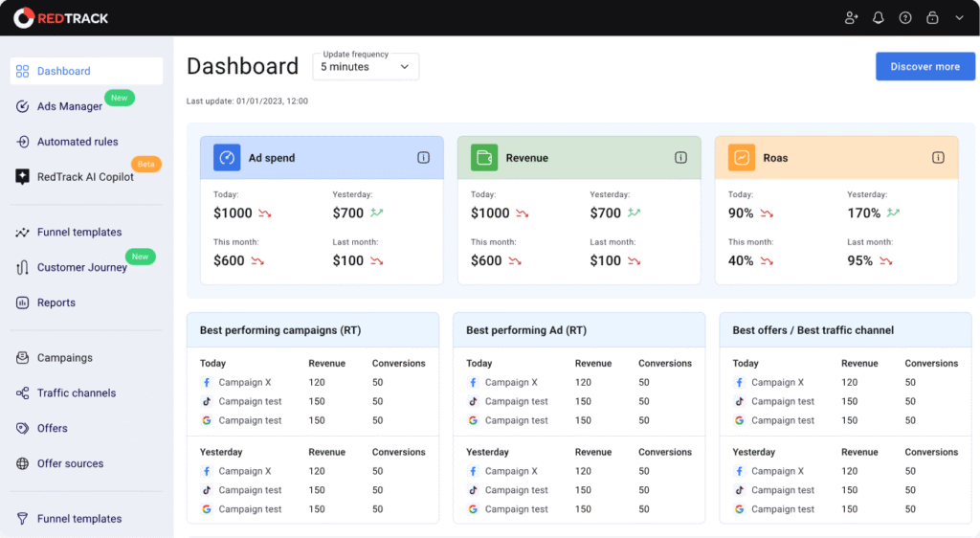980x538 pixels.
Task: Click the New badge on Ads Manager
Action: point(120,98)
